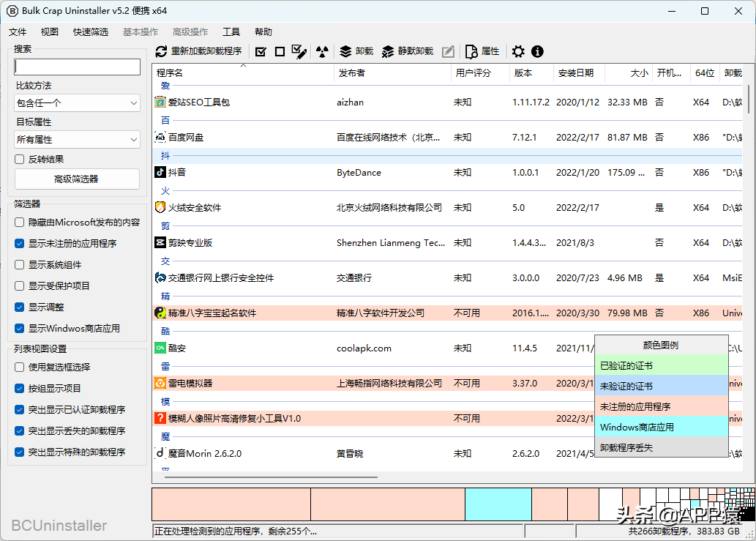Uncheck 突出显示丢失的卸载程序

click(18, 431)
